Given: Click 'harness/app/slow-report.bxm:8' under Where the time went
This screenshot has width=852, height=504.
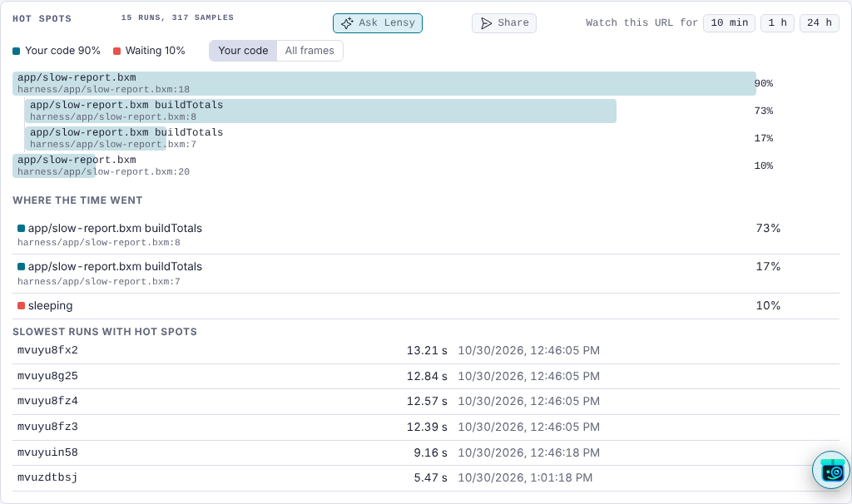Looking at the screenshot, I should pyautogui.click(x=99, y=243).
